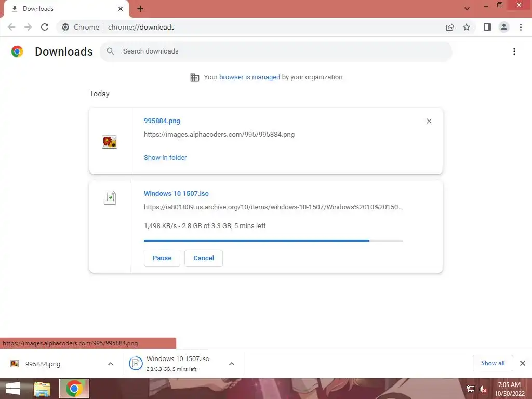Open a new tab with the plus button

tap(140, 9)
